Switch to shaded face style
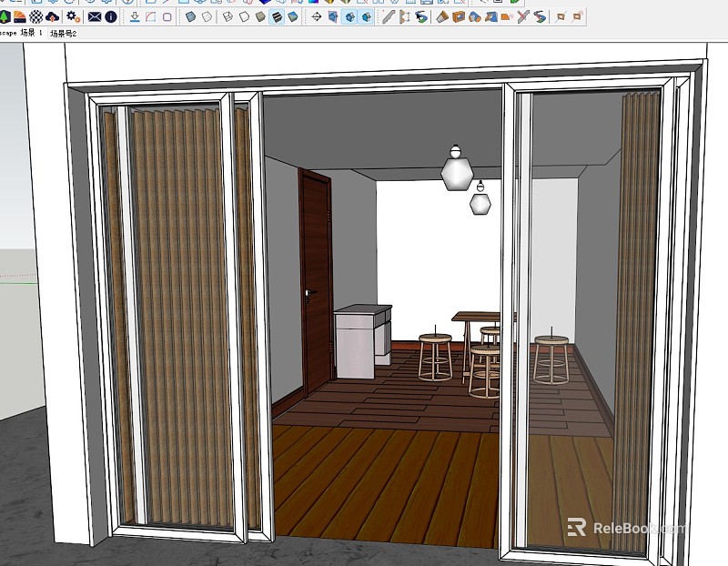728x566 pixels. coord(260,17)
